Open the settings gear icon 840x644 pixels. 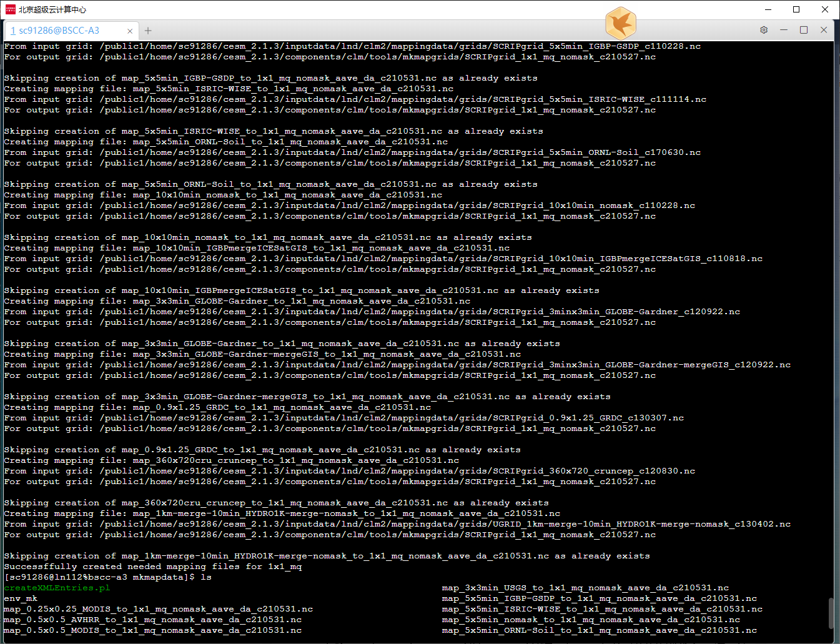click(764, 30)
